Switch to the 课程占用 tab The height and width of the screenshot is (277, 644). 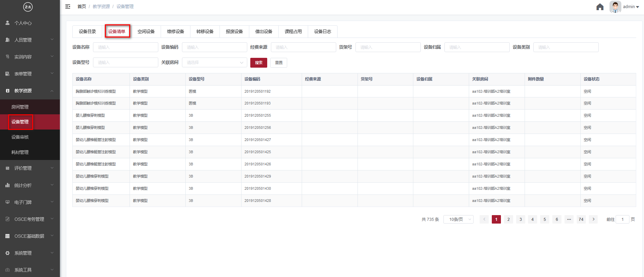(293, 31)
